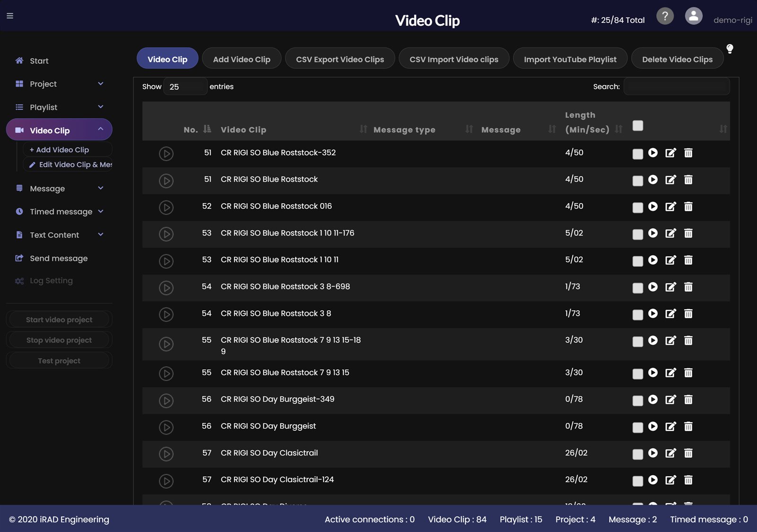Viewport: 757px width, 532px height.
Task: Play preview circle for CR RIGI SO Blue Roststock-352
Action: 166,154
